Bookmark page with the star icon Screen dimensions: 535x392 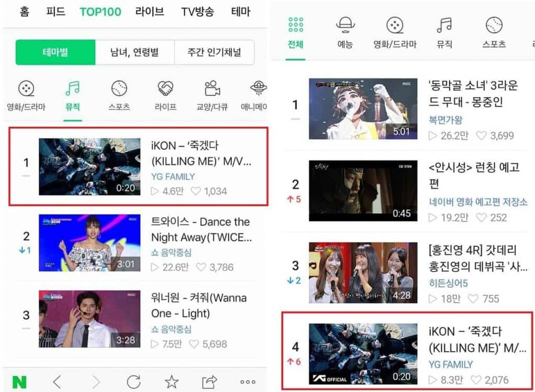point(171,382)
